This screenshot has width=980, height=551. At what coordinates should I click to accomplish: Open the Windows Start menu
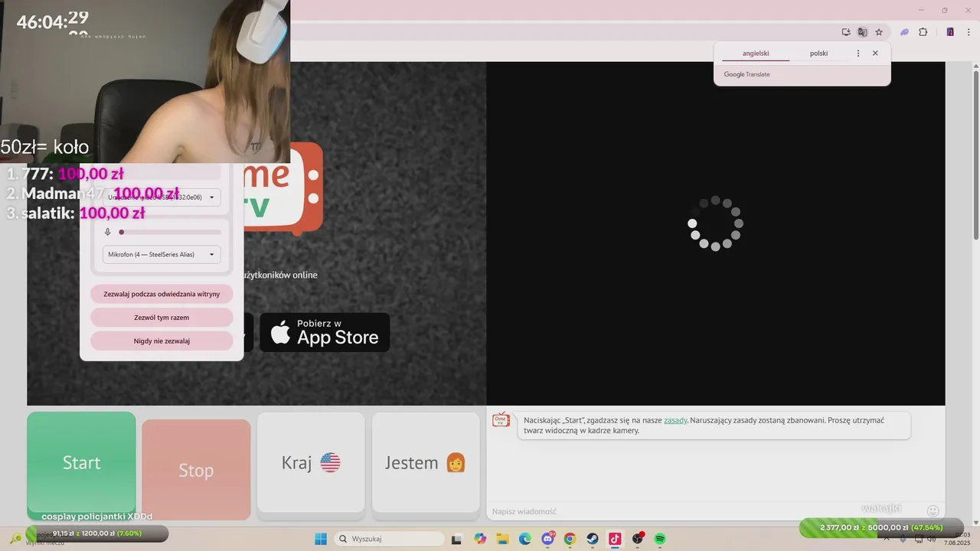point(320,539)
